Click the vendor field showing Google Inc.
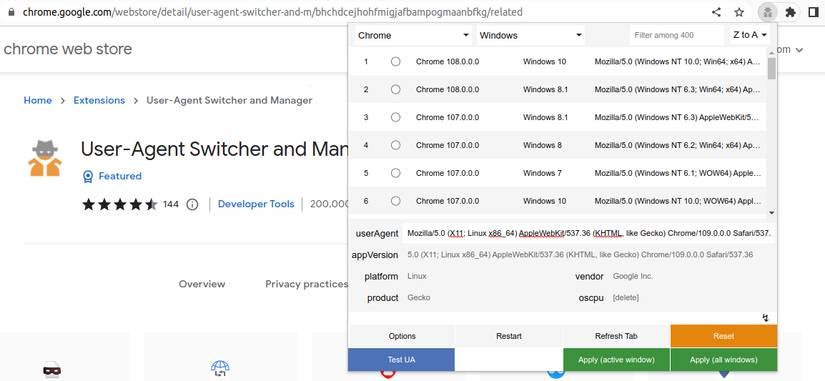Viewport: 825px width, 381px height. (x=692, y=276)
